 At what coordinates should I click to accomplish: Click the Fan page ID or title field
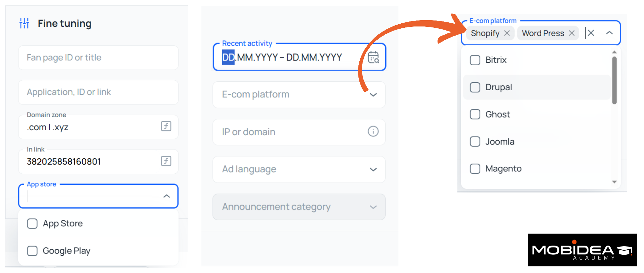pos(98,58)
